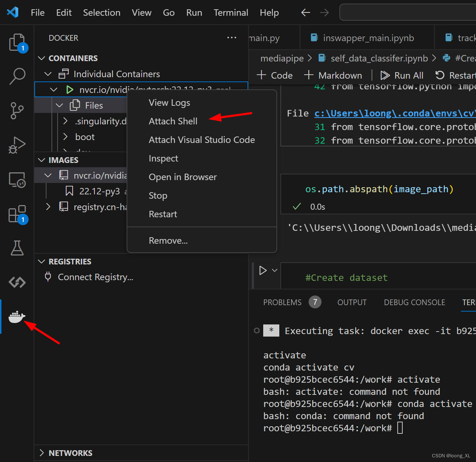Switch to main.py editor tab

274,38
